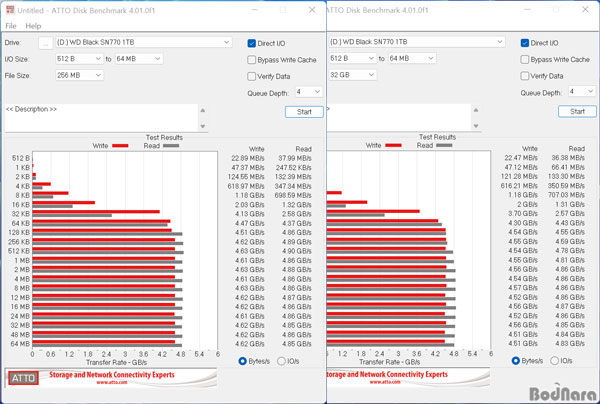Click the 4.83 GB/s read value in right window
The height and width of the screenshot is (404, 600).
[x=570, y=344]
